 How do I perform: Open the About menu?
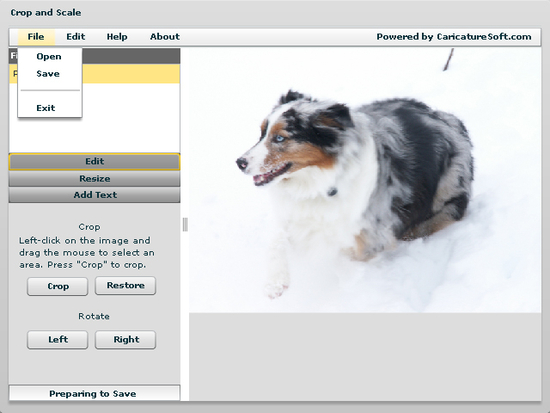[165, 37]
